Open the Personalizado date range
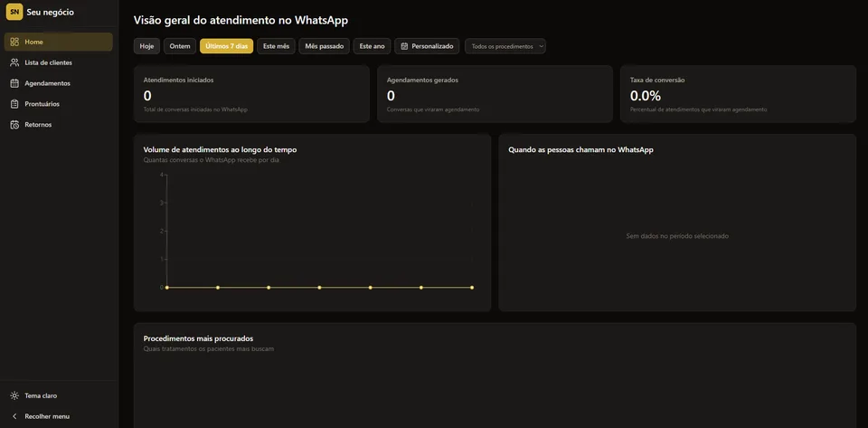Screen dimensions: 868x428 pos(427,46)
